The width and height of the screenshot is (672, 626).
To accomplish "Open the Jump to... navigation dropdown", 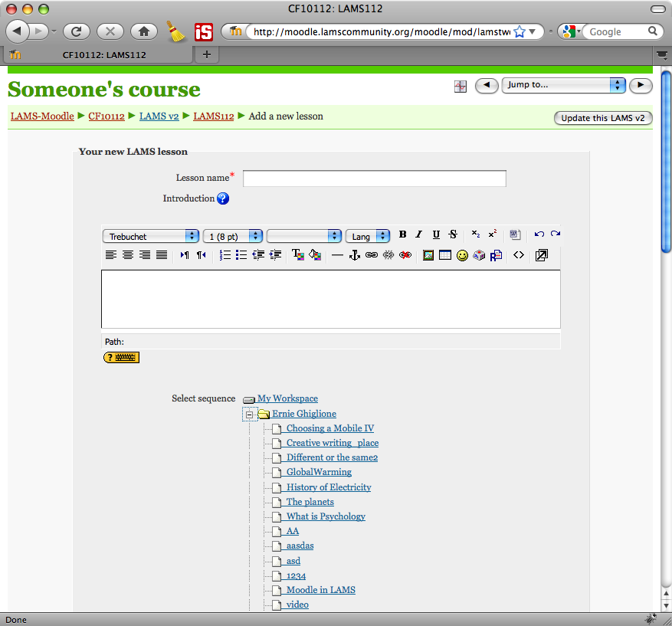I will pos(563,85).
